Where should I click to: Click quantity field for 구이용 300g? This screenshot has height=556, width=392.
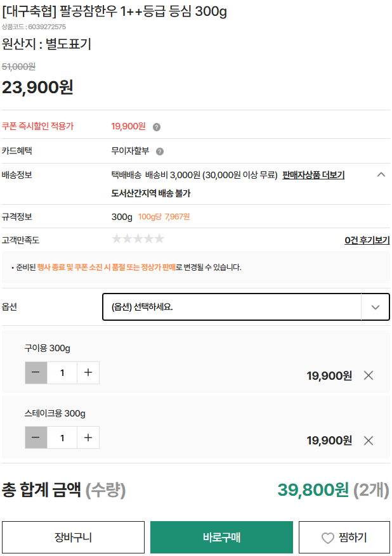pyautogui.click(x=62, y=373)
